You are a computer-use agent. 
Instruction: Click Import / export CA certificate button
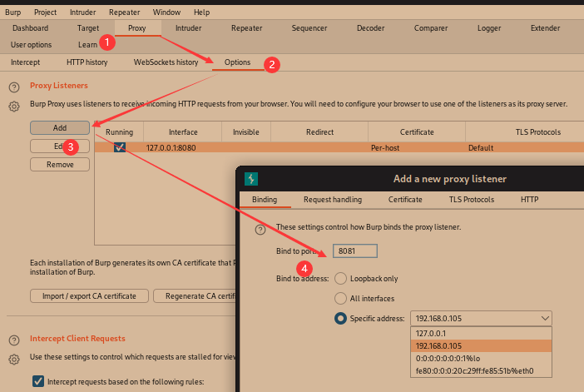pyautogui.click(x=89, y=295)
